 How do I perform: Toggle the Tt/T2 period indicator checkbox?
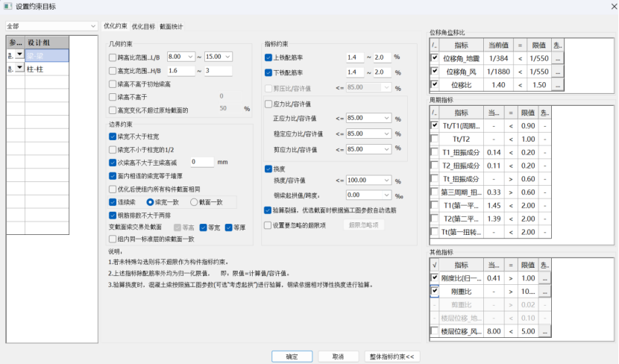[435, 139]
